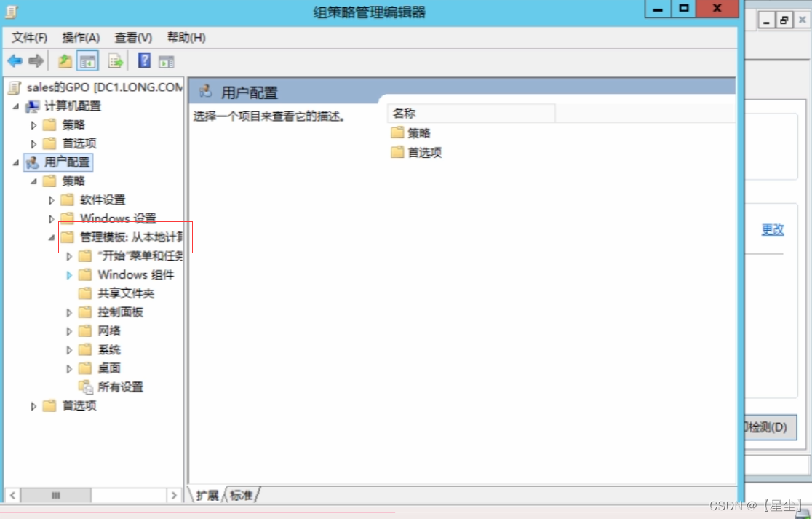
Task: Open the 文件(F) menu
Action: click(30, 37)
